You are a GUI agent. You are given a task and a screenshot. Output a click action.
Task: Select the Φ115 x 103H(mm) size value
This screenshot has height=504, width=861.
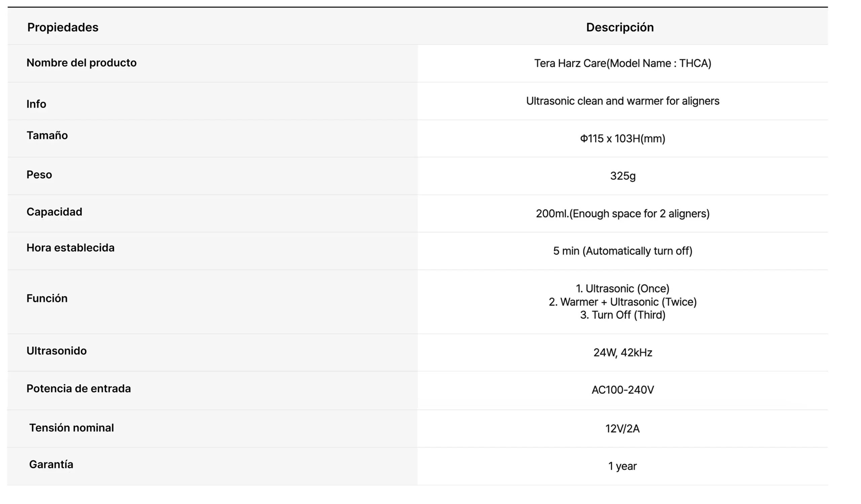tap(623, 139)
